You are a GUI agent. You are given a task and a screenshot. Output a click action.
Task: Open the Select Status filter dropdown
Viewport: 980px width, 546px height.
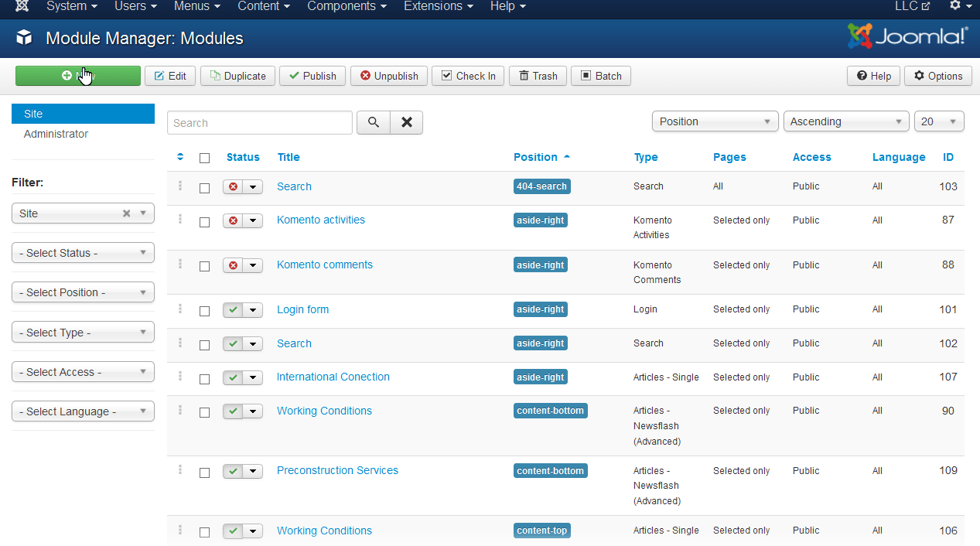pos(83,252)
